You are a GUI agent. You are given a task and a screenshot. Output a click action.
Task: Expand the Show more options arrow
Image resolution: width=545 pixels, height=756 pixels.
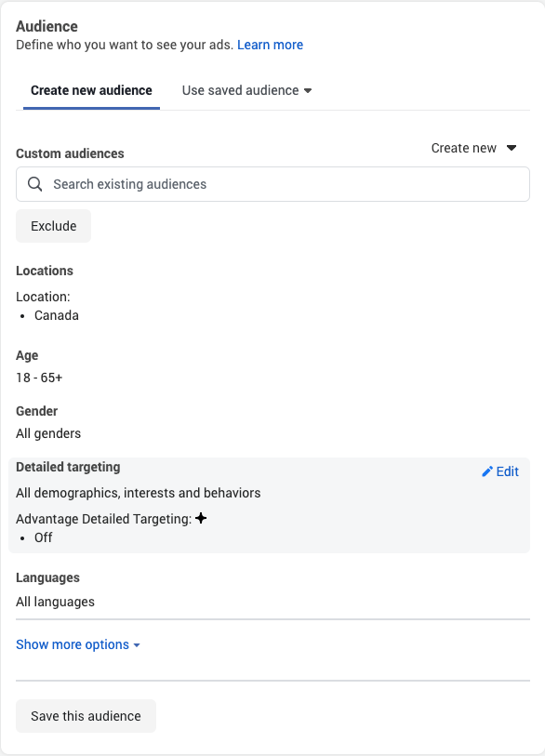point(137,645)
